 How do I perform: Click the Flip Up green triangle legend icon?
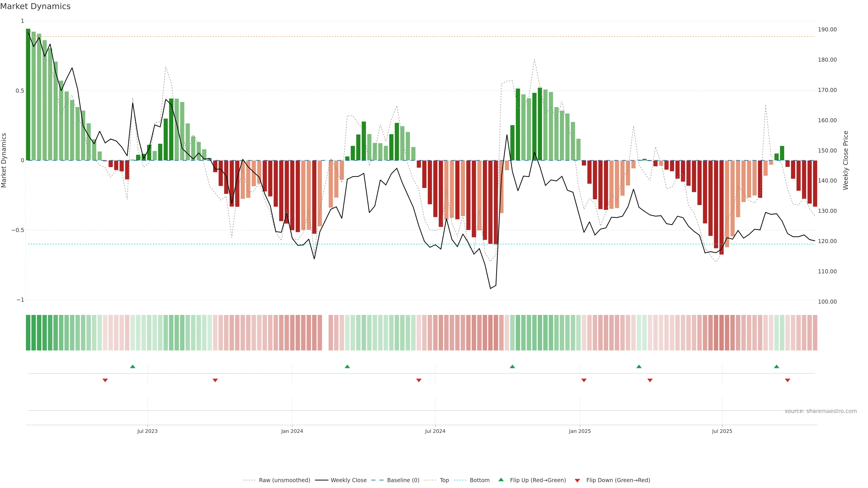501,480
